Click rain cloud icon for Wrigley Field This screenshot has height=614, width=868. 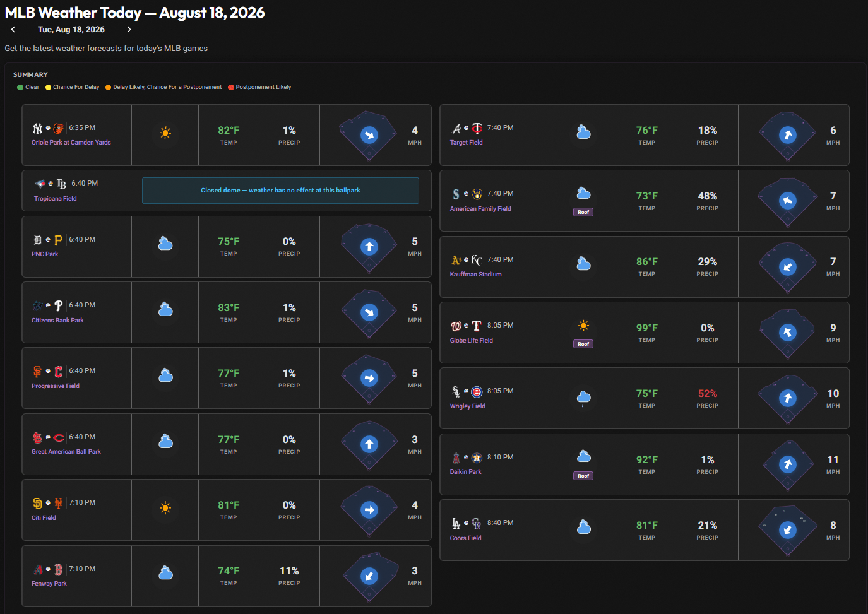(584, 398)
